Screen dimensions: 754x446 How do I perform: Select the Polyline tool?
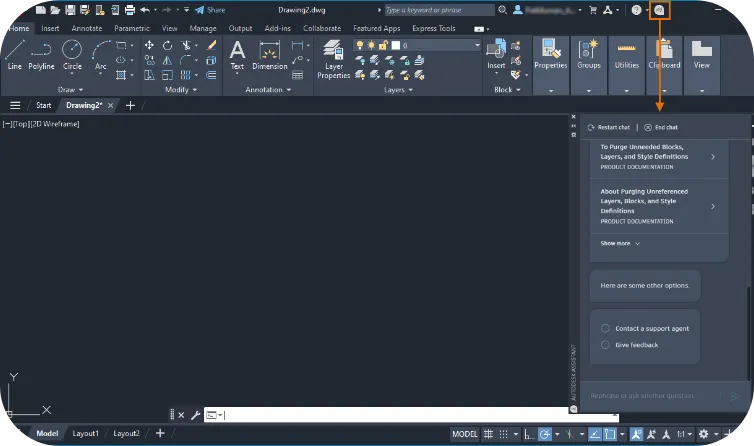[41, 54]
